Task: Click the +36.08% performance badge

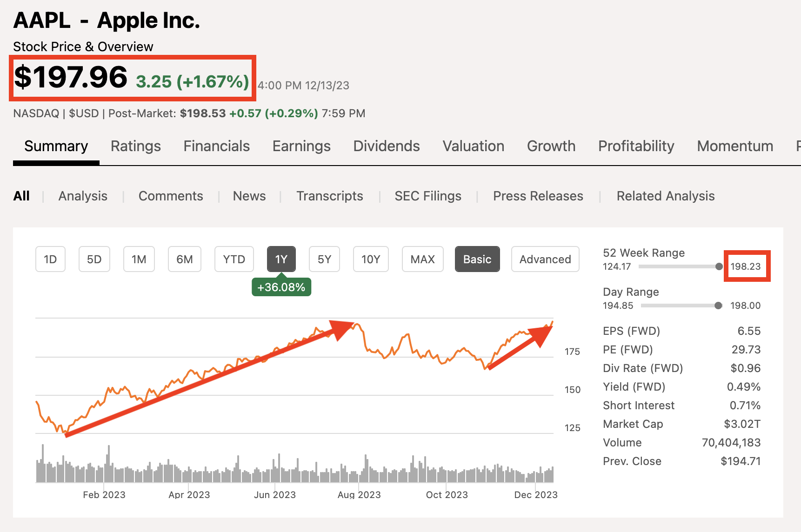Action: point(281,287)
